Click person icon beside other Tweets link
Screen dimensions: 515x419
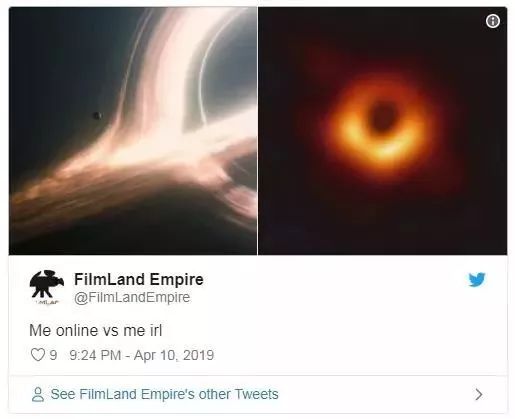pos(38,394)
